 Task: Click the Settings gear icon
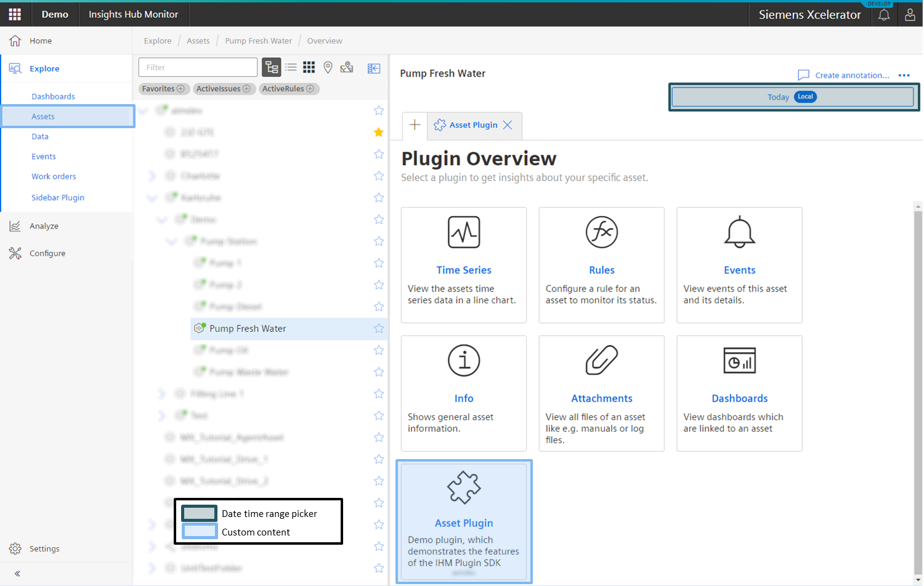[x=15, y=548]
